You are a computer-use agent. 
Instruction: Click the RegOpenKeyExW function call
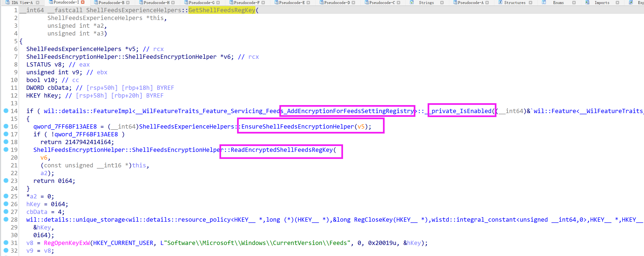pyautogui.click(x=66, y=243)
